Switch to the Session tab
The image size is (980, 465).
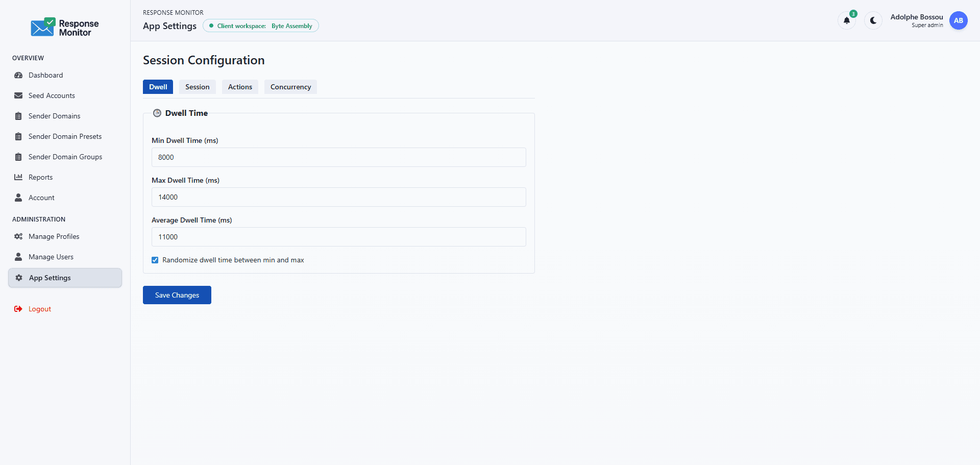[197, 87]
